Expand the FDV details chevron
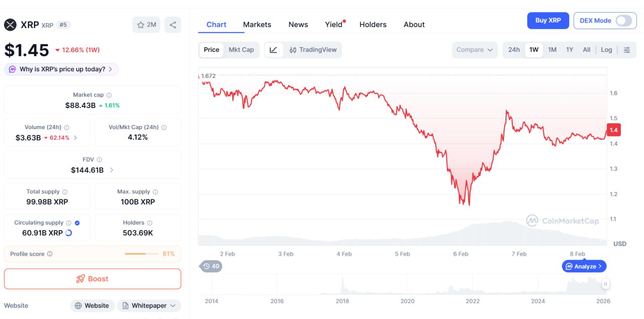 click(x=112, y=170)
